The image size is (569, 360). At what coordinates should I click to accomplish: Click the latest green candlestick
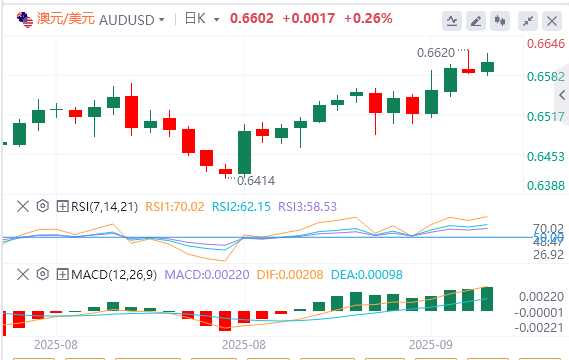point(487,67)
